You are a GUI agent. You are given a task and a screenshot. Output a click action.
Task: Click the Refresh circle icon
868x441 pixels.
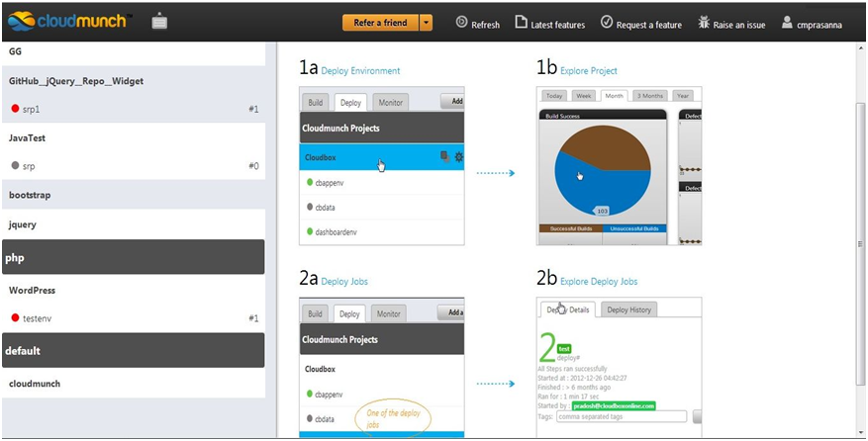(x=461, y=22)
